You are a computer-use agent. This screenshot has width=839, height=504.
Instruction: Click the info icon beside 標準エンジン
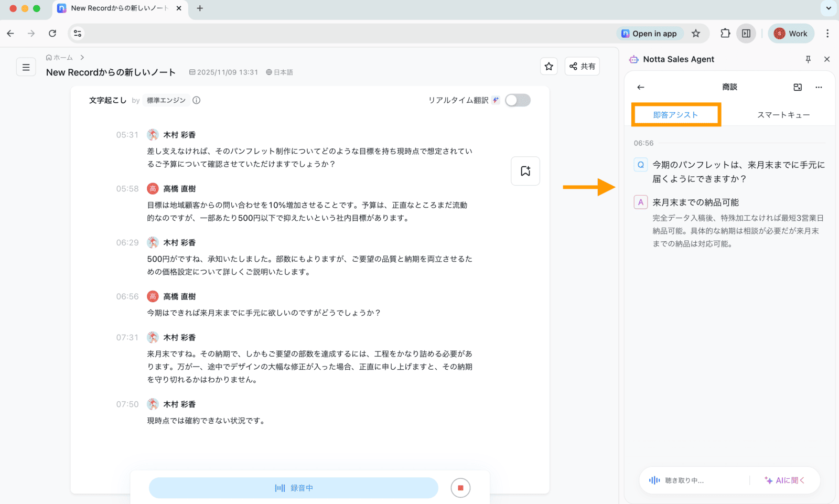(x=197, y=100)
